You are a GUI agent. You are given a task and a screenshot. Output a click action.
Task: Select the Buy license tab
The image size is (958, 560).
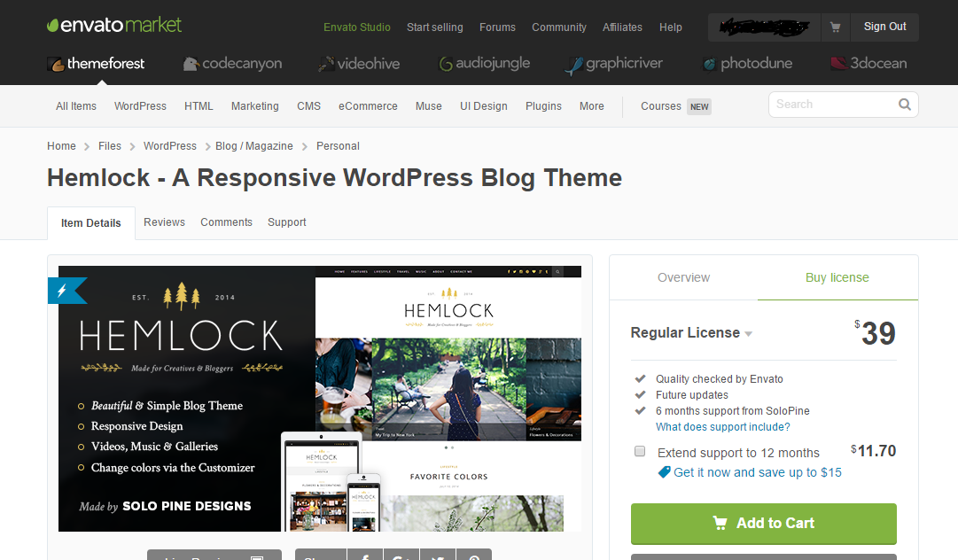[837, 278]
